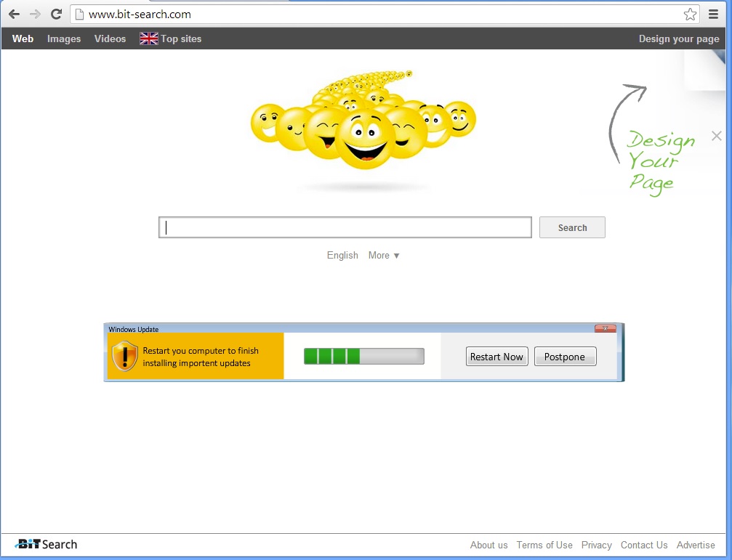Viewport: 732px width, 560px height.
Task: Go back with browser back arrow
Action: point(14,15)
